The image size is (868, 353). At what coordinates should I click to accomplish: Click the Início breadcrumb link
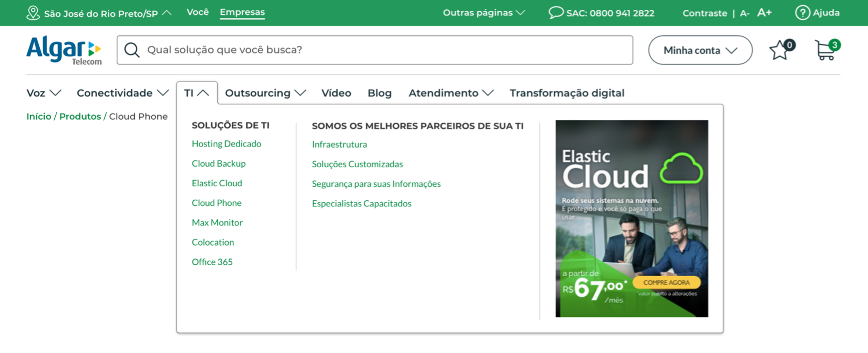tap(39, 116)
